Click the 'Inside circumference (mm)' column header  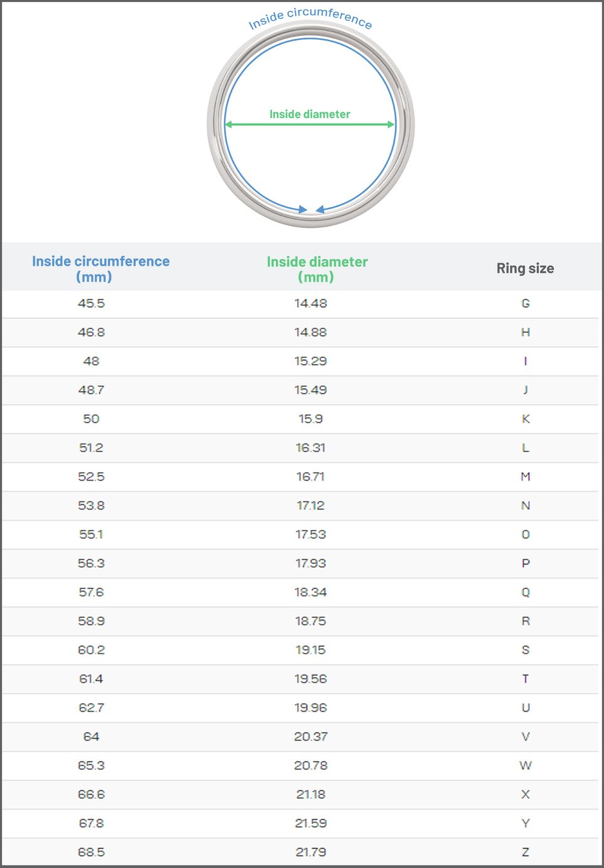[100, 269]
